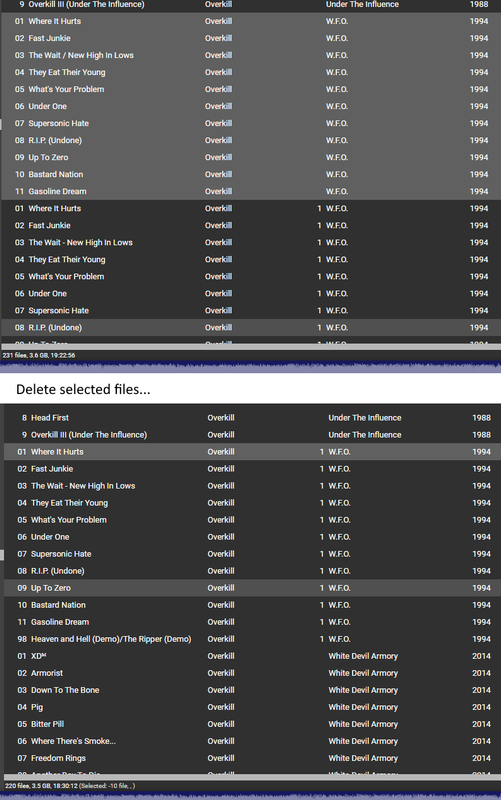Select "02 Fast Junkie" in the 220-files playlist
The height and width of the screenshot is (800, 501).
(253, 469)
